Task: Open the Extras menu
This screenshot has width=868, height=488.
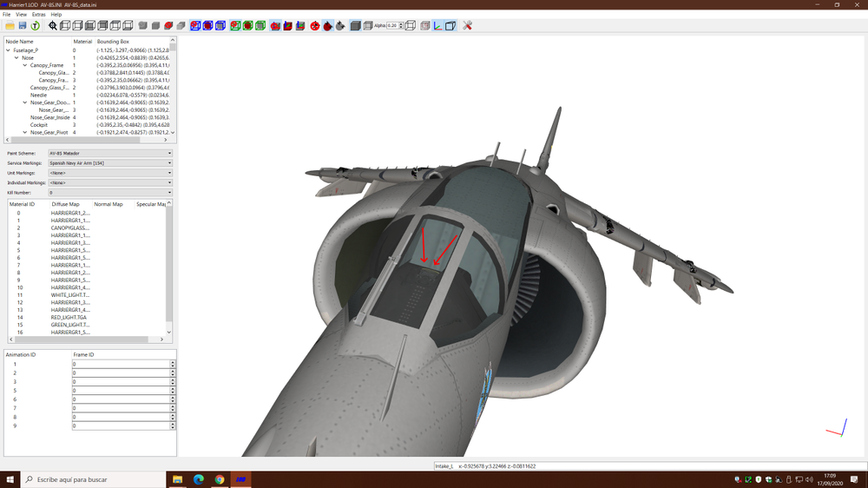Action: click(39, 15)
